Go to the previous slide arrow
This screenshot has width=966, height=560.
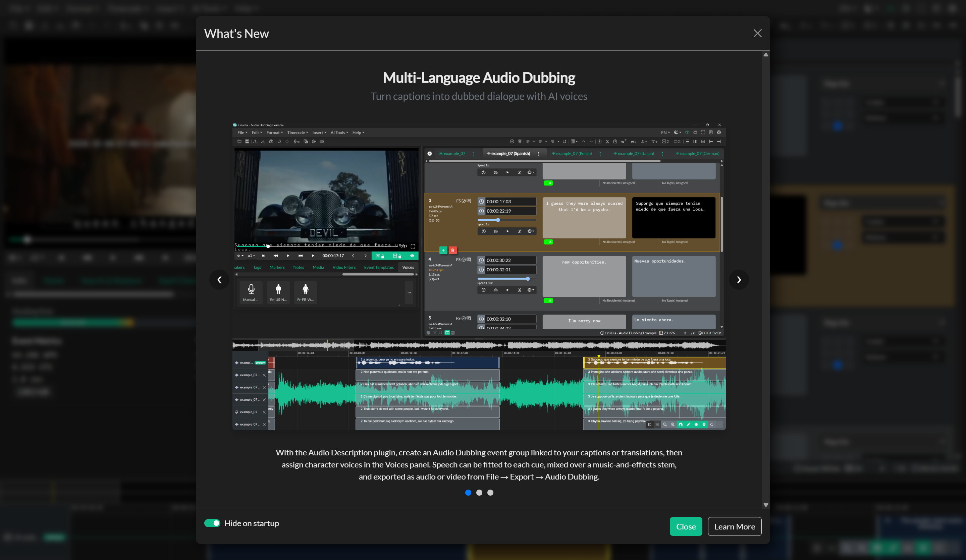click(x=219, y=280)
